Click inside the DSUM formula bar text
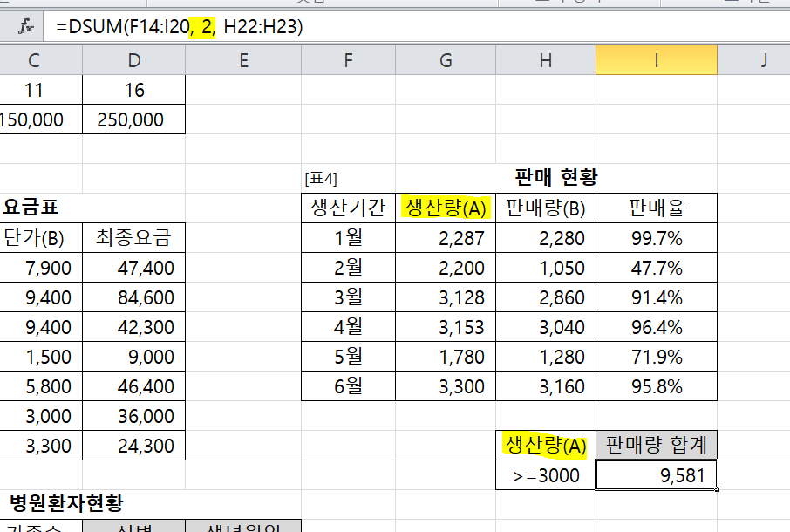The width and height of the screenshot is (790, 532). (x=179, y=27)
